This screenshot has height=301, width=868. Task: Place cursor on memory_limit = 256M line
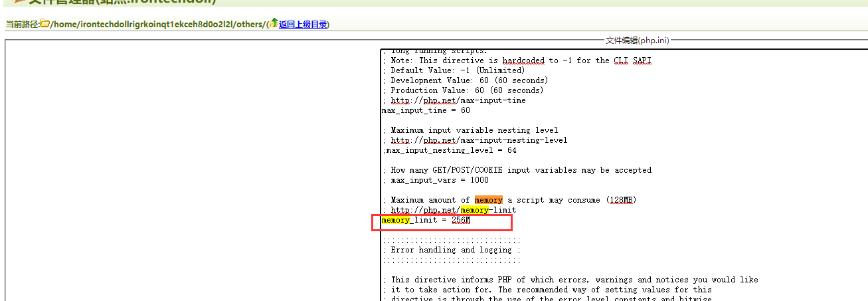pos(425,220)
